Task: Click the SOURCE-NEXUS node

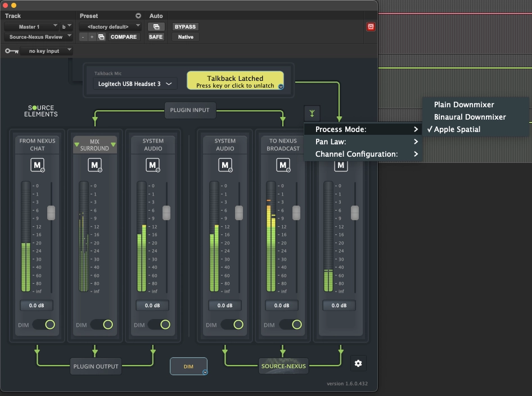Action: [x=283, y=366]
